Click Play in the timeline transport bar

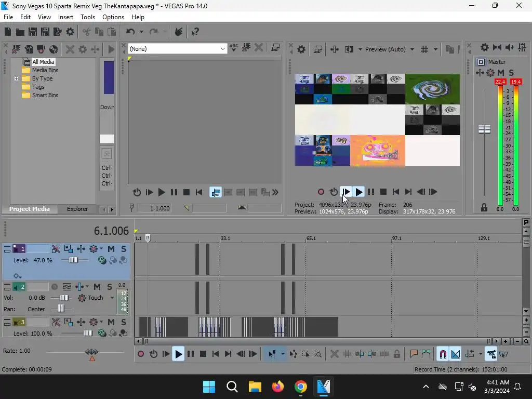(178, 354)
